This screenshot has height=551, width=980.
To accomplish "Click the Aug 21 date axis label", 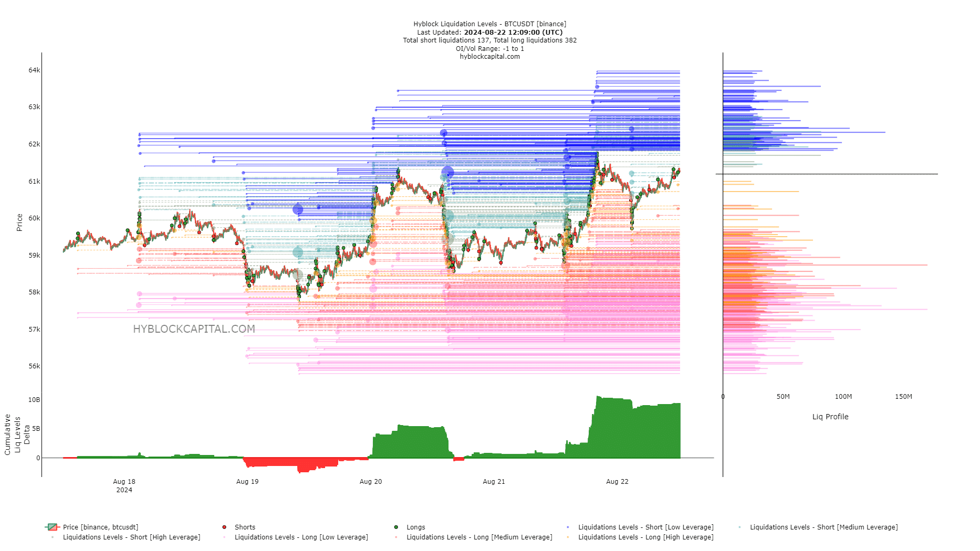I will [x=494, y=481].
